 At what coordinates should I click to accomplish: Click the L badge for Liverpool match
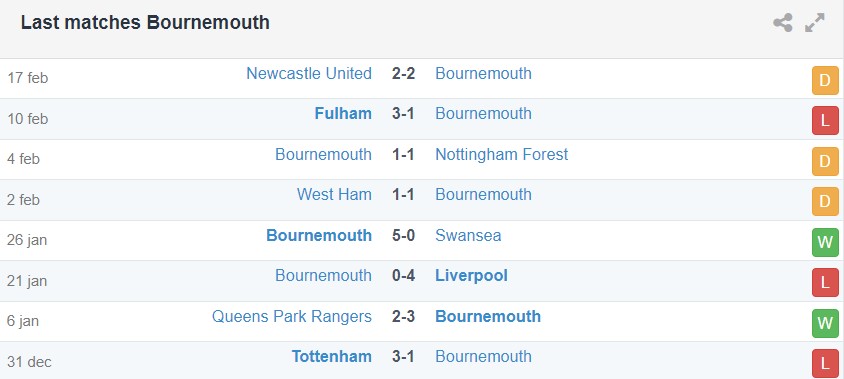point(825,283)
